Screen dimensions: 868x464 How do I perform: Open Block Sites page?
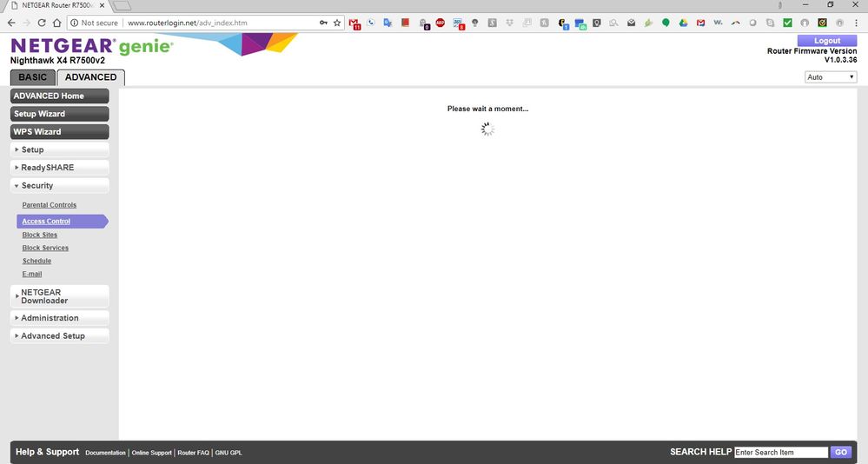40,235
